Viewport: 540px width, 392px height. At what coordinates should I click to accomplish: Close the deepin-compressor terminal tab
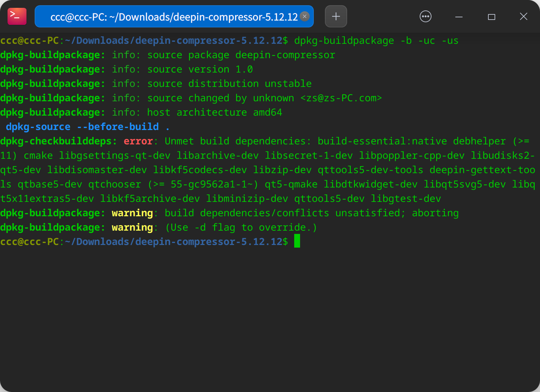(305, 16)
